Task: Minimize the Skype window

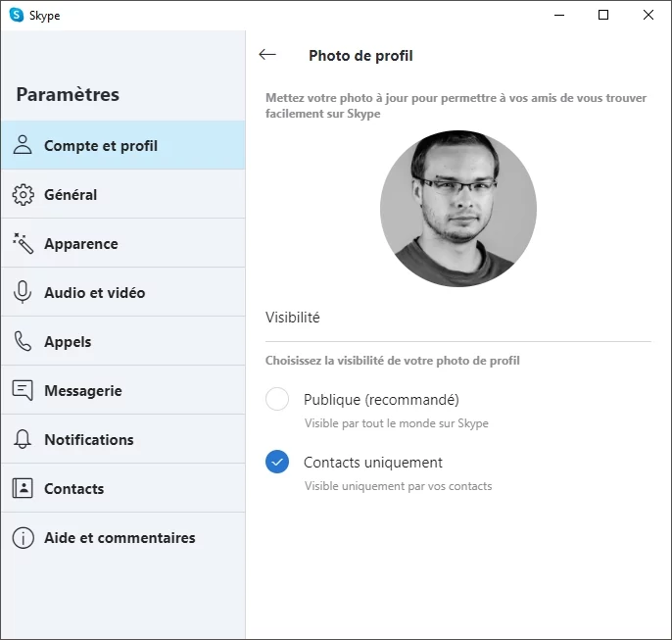Action: 559,15
